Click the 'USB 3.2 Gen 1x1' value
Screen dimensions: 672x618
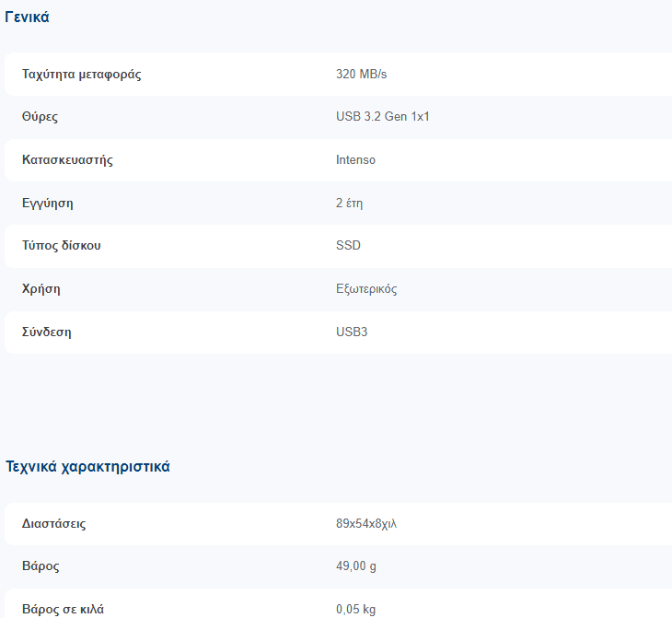[x=383, y=117]
